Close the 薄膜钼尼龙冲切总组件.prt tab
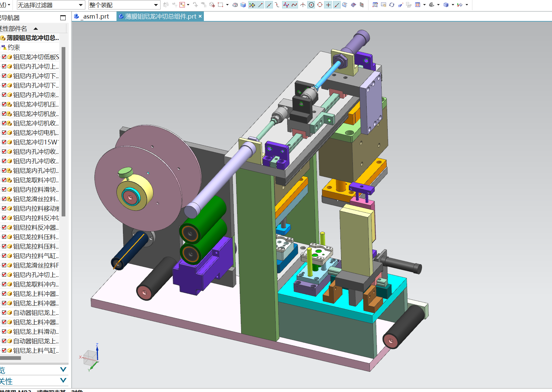Viewport: 552px width, 392px height. 200,16
